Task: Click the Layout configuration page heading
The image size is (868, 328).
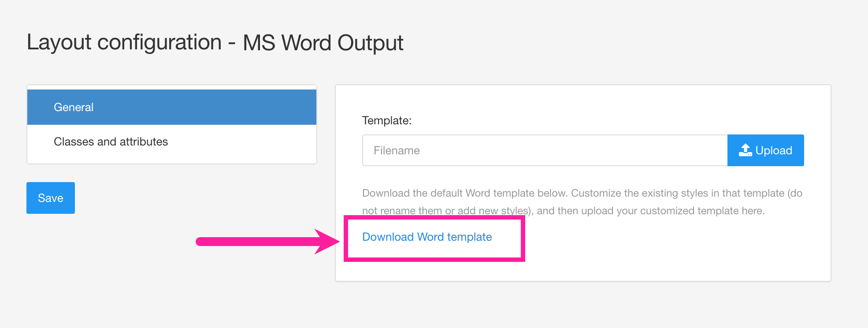Action: click(x=215, y=42)
